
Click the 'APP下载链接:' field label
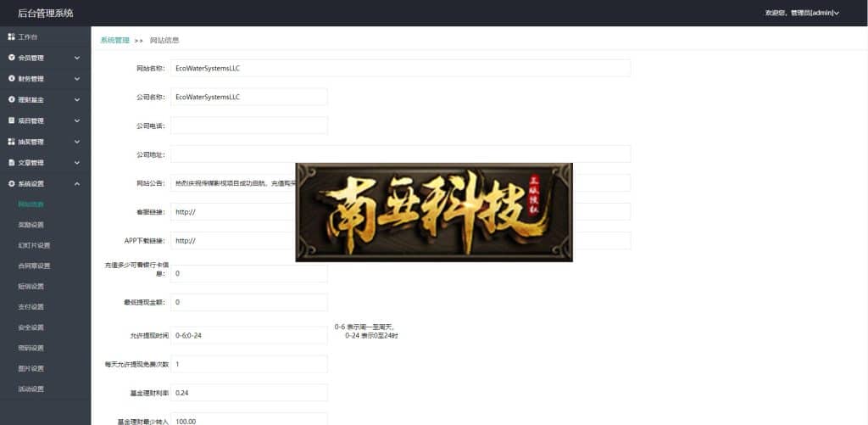145,240
